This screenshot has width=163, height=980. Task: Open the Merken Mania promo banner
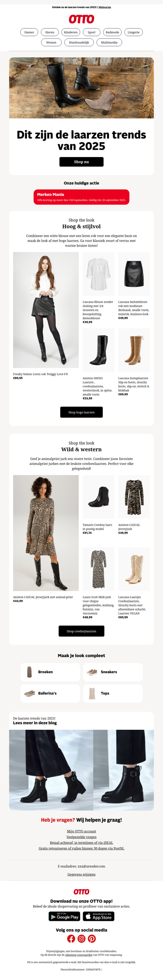tap(81, 197)
